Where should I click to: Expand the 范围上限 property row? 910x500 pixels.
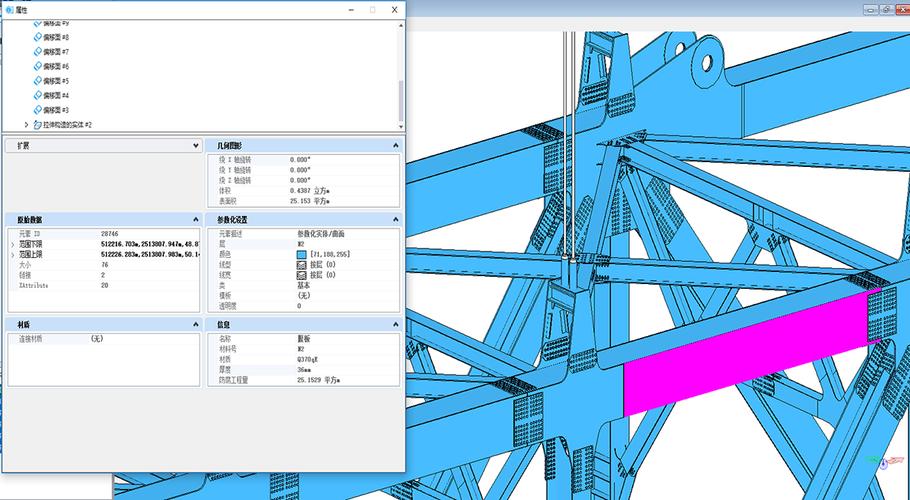point(13,255)
